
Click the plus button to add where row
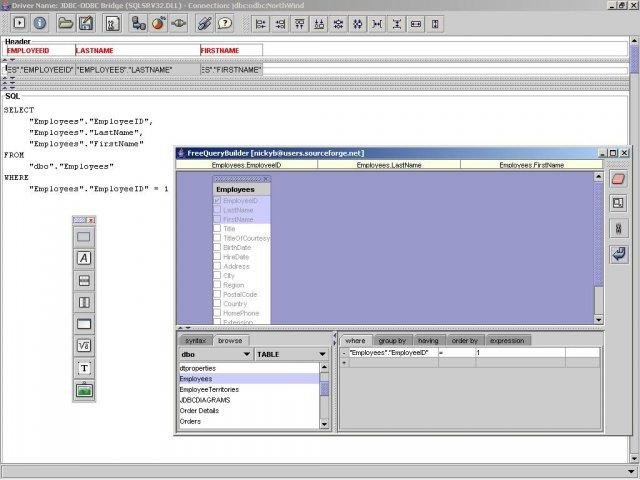tap(344, 362)
